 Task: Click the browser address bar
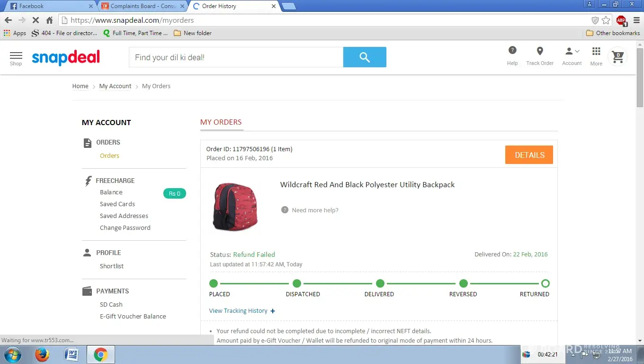click(324, 20)
